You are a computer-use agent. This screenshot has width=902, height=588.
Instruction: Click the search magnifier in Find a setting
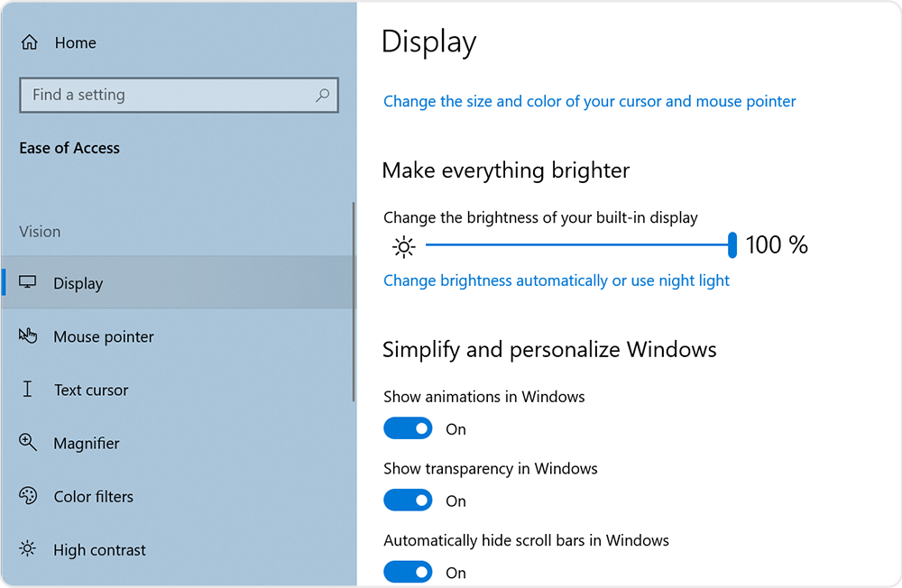coord(323,95)
